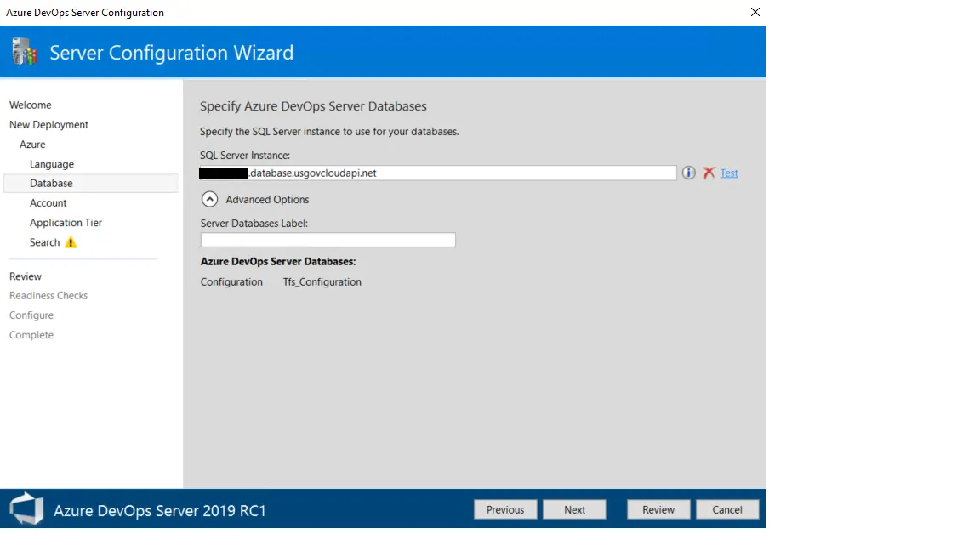This screenshot has height=551, width=980.
Task: Select New Deployment in the sidebar
Action: coord(48,125)
